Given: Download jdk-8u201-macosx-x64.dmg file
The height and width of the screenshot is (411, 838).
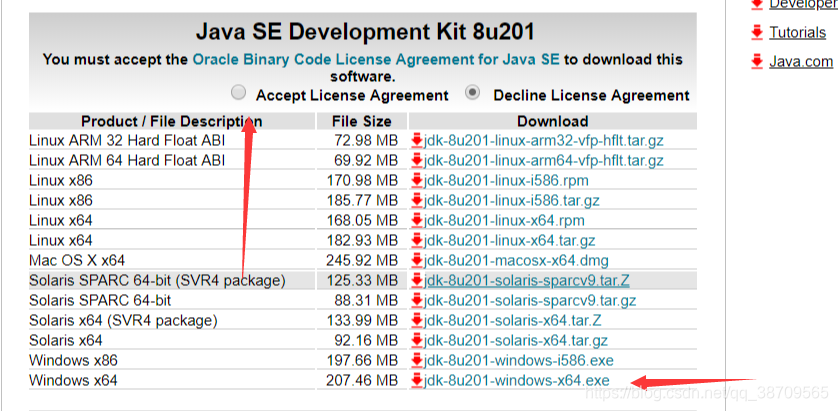Looking at the screenshot, I should (516, 260).
